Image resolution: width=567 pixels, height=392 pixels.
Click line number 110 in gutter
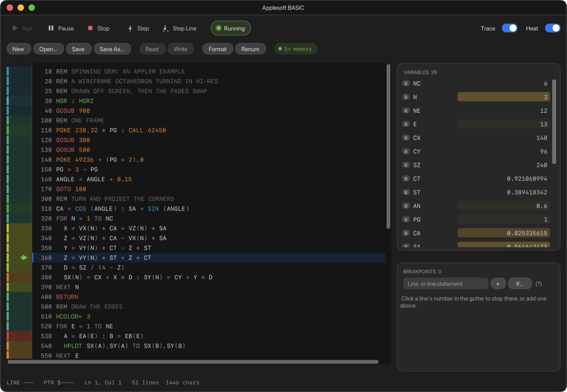click(46, 130)
